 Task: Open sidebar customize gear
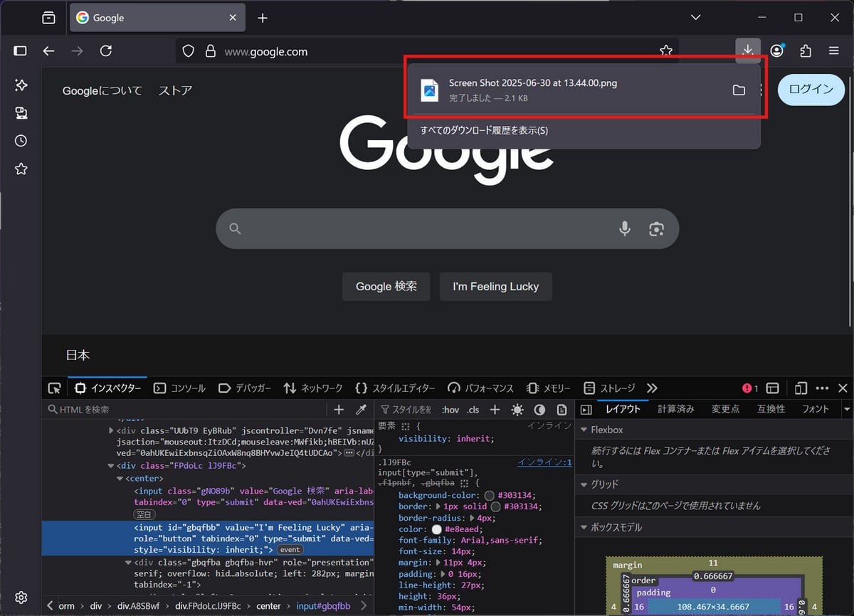(x=21, y=597)
